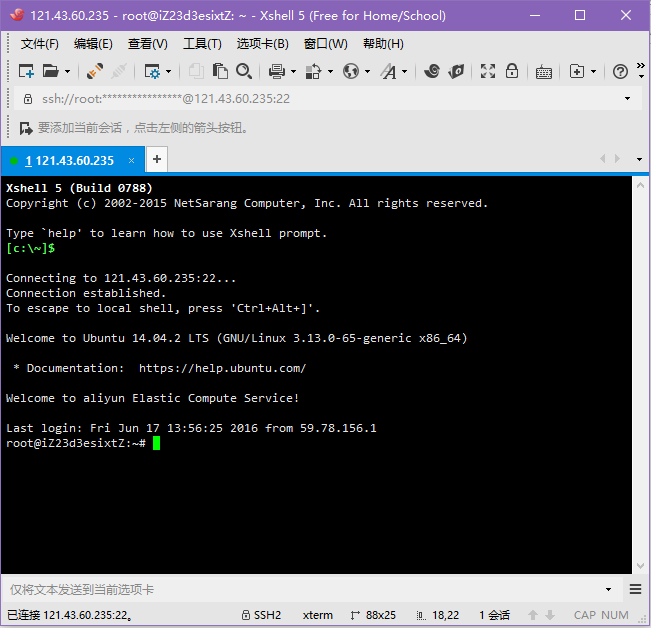Viewport: 651px width, 628px height.
Task: Click the xterm status bar entry
Action: tap(318, 615)
